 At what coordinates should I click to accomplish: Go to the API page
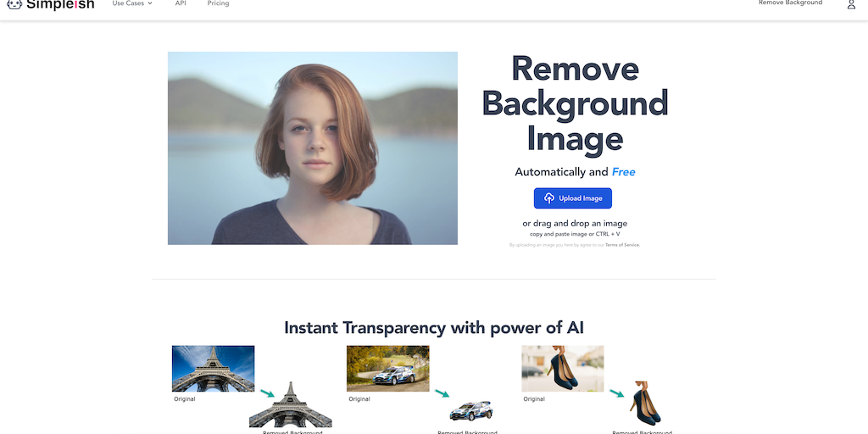(181, 3)
